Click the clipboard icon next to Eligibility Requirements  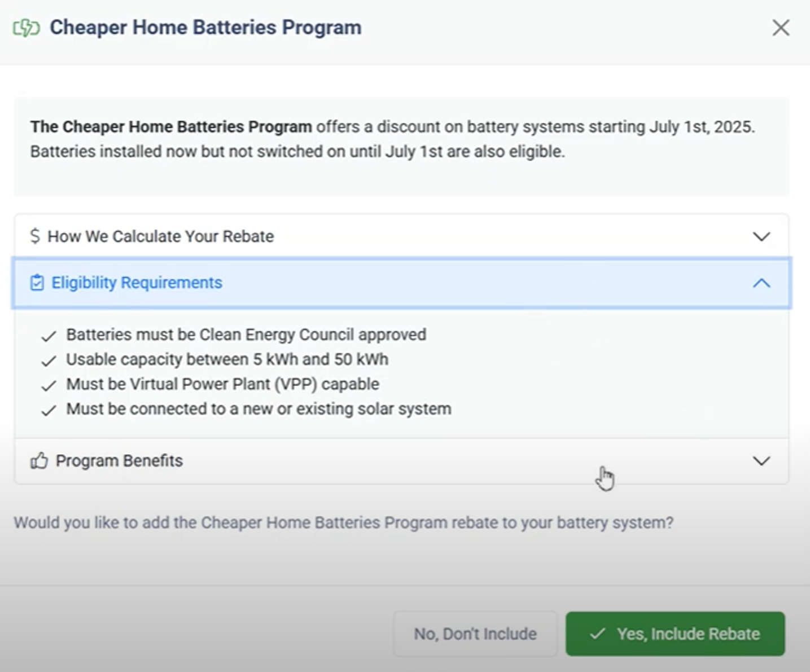pos(36,283)
